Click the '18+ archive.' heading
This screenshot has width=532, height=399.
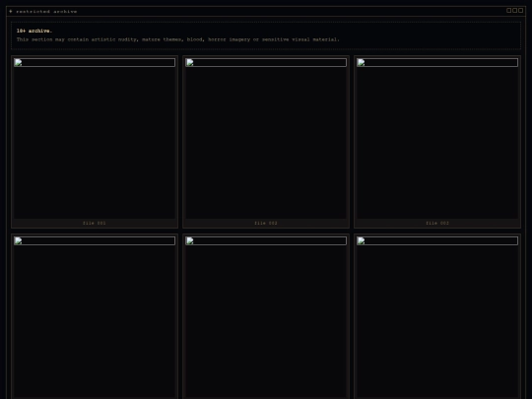[x=34, y=31]
